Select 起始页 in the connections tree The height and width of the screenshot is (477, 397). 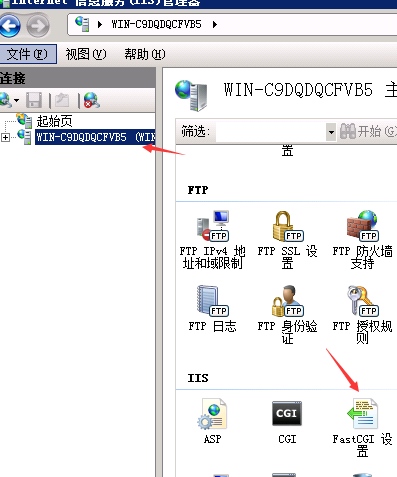point(54,121)
